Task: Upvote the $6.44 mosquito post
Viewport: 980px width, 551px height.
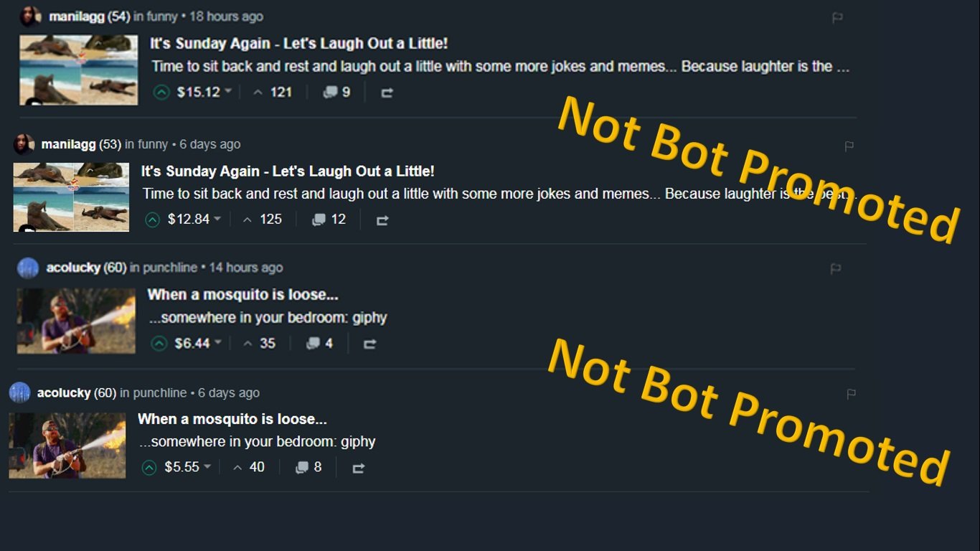Action: (x=159, y=344)
